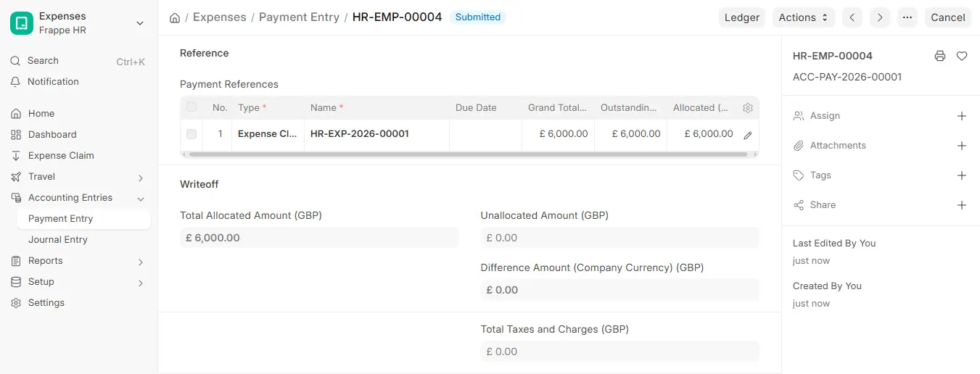Viewport: 980px width, 374px height.
Task: Add a tag with plus icon
Action: [x=962, y=175]
